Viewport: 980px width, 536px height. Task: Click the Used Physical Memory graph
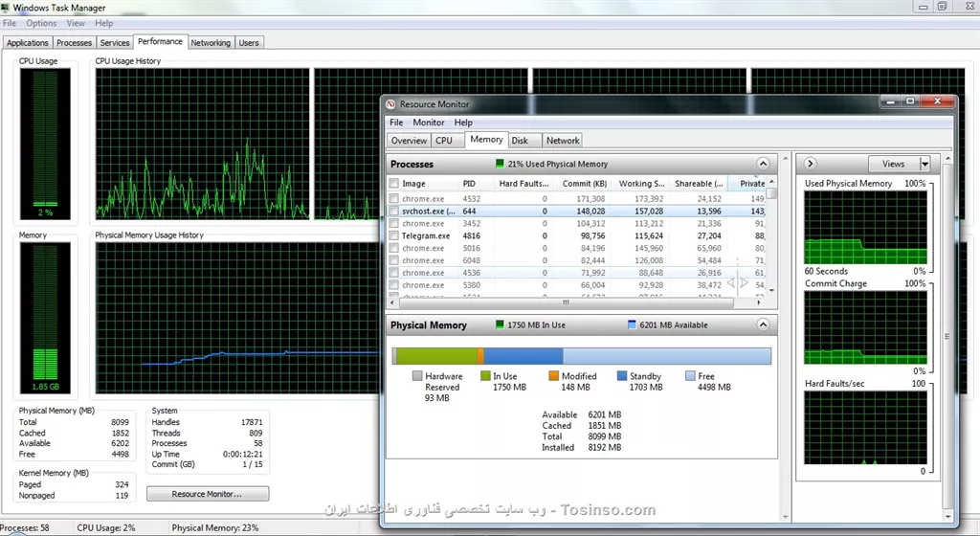tap(865, 228)
